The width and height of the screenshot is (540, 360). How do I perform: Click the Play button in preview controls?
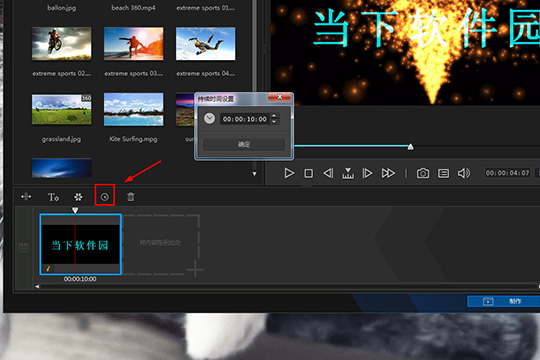pos(289,173)
